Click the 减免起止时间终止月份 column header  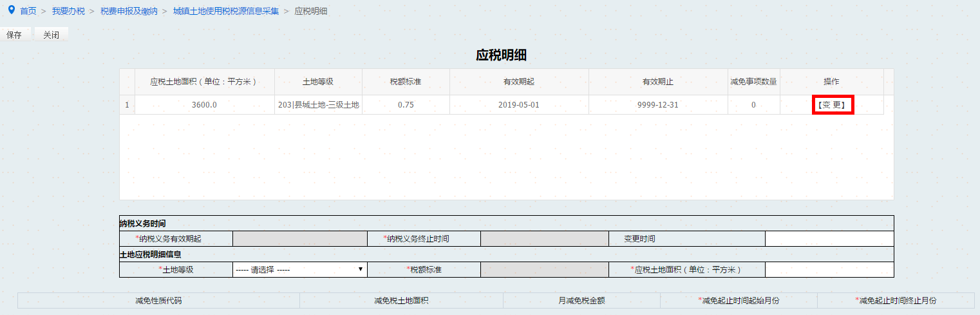pyautogui.click(x=896, y=301)
